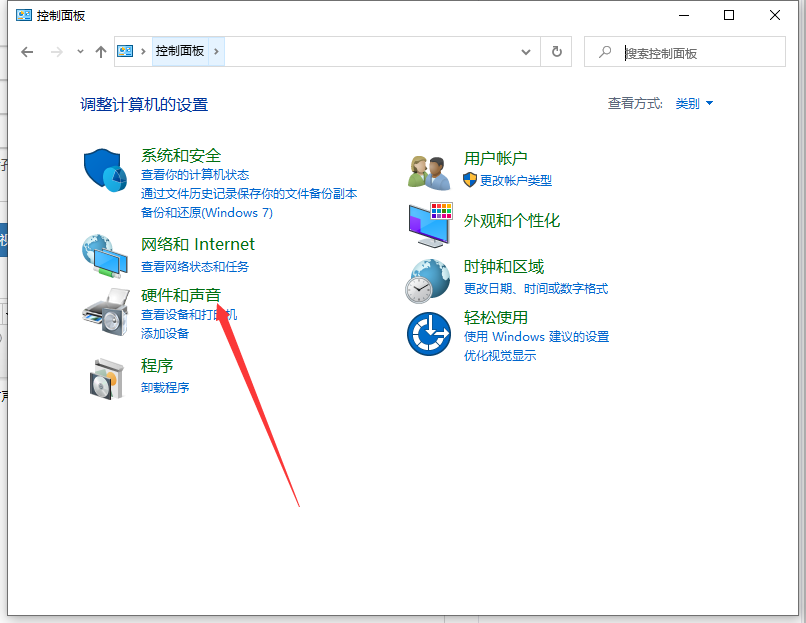Image resolution: width=806 pixels, height=623 pixels.
Task: Click the 用户帐户 people icon
Action: [428, 170]
